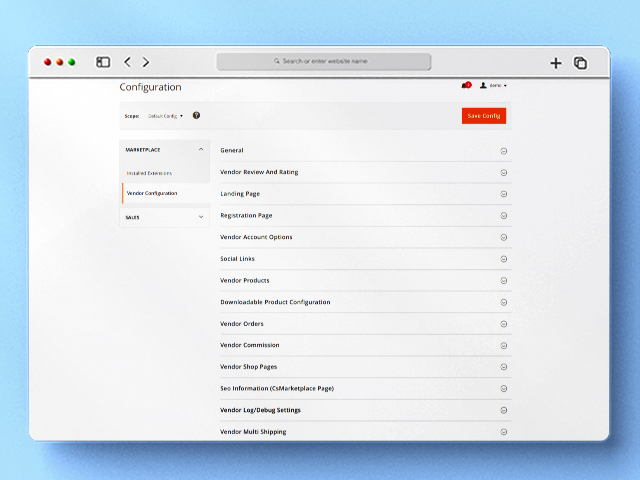This screenshot has height=480, width=640.
Task: Click the Save Config button
Action: click(484, 116)
